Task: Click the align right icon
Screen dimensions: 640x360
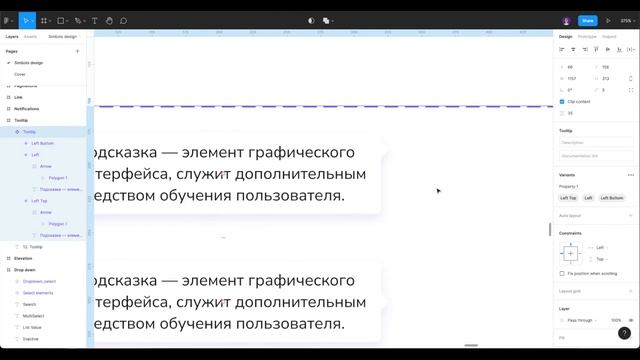Action: tap(585, 49)
